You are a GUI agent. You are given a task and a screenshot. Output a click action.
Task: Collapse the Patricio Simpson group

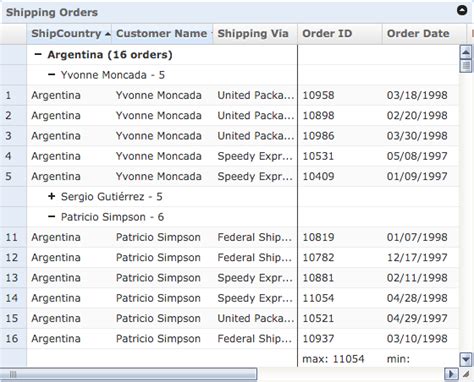(51, 217)
